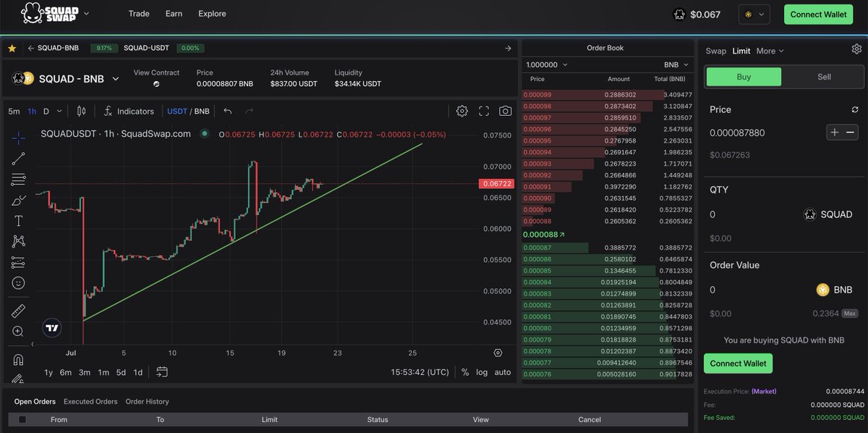Select the trend line drawing tool
This screenshot has height=433, width=868.
[18, 158]
